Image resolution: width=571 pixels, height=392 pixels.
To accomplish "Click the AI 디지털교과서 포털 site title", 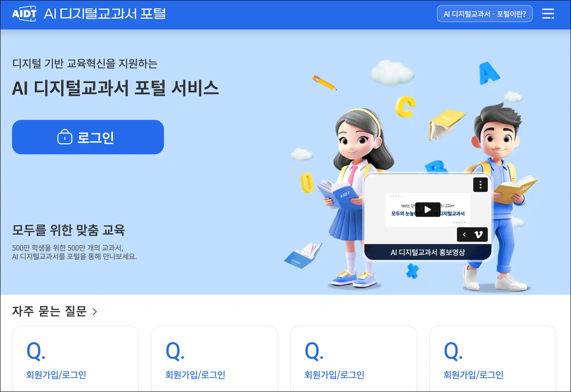I will [105, 14].
